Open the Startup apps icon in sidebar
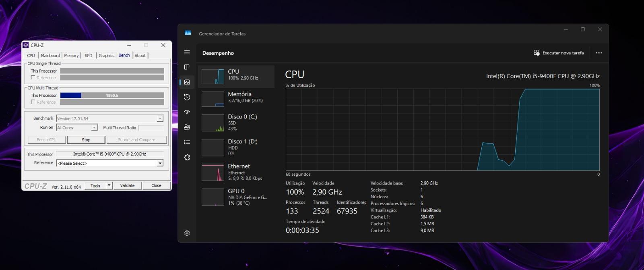The width and height of the screenshot is (644, 270). [187, 112]
